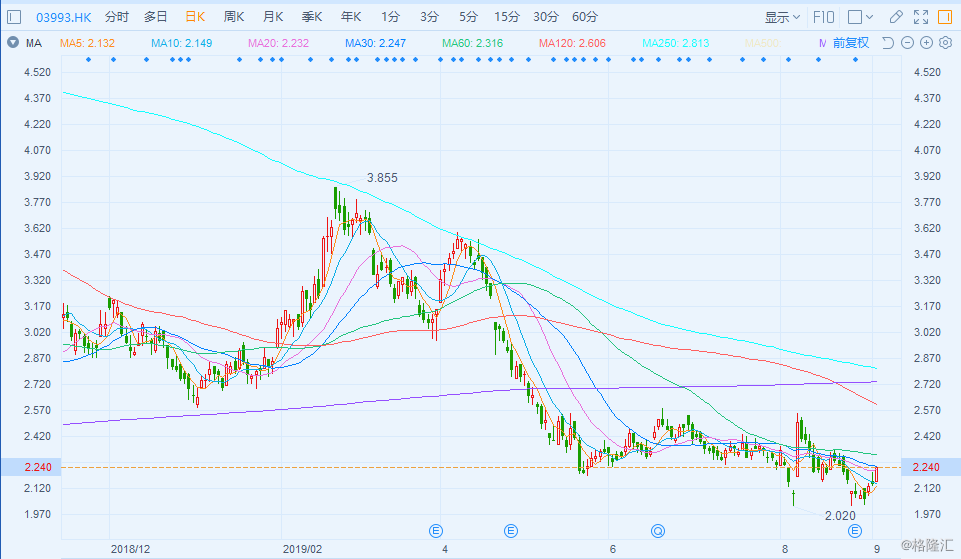Zoom out chart with minus icon
Screen dimensions: 961x559
point(907,43)
